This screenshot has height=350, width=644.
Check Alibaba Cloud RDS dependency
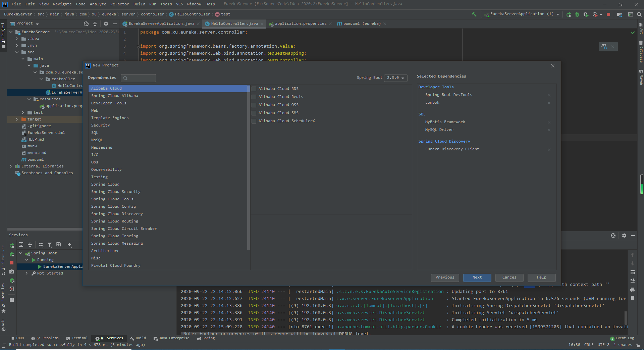point(254,89)
